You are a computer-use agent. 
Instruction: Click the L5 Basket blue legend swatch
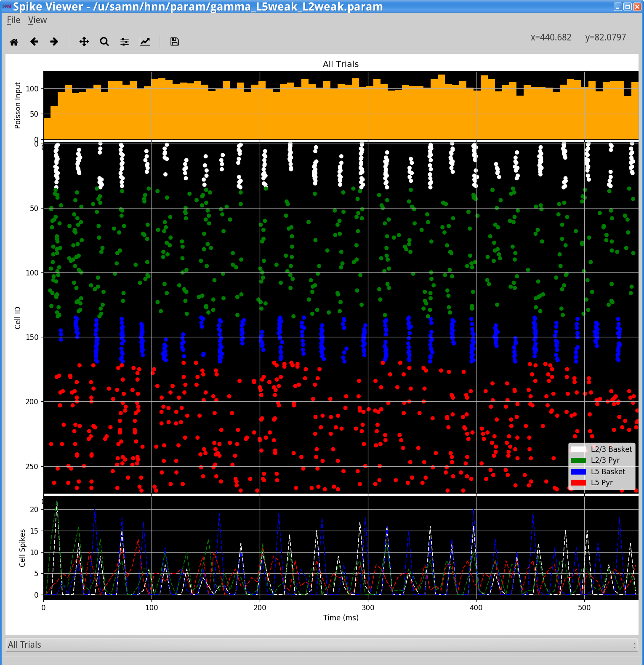click(x=578, y=472)
